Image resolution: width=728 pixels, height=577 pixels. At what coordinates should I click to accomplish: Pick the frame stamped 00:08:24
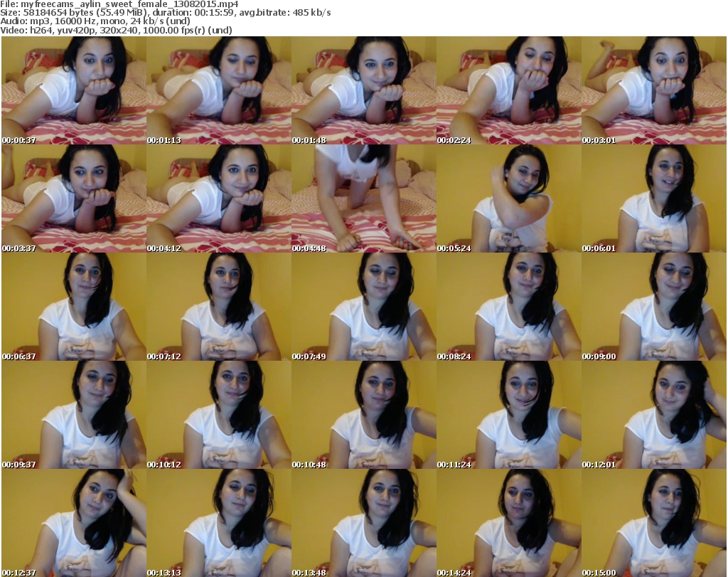(509, 307)
